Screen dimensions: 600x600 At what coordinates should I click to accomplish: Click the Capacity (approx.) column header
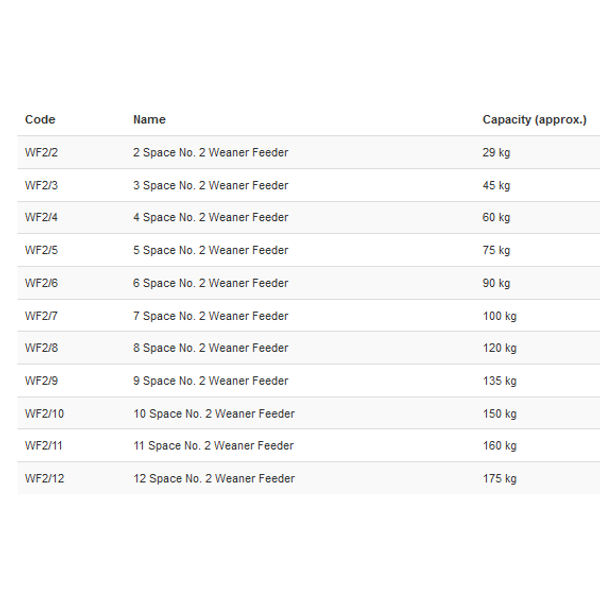tap(535, 120)
